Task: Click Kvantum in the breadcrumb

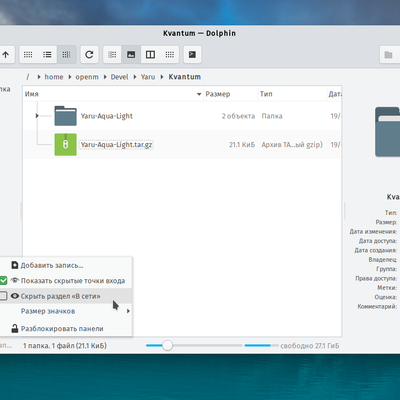Action: [185, 77]
